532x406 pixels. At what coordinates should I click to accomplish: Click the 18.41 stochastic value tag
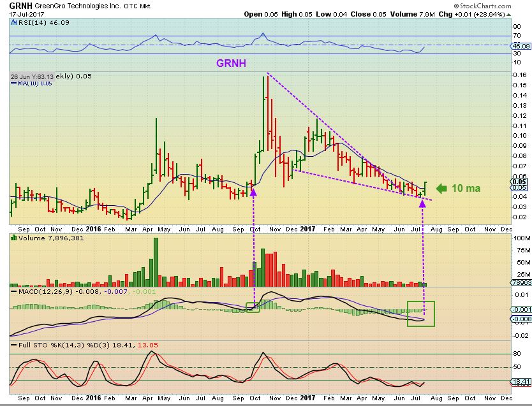point(521,382)
